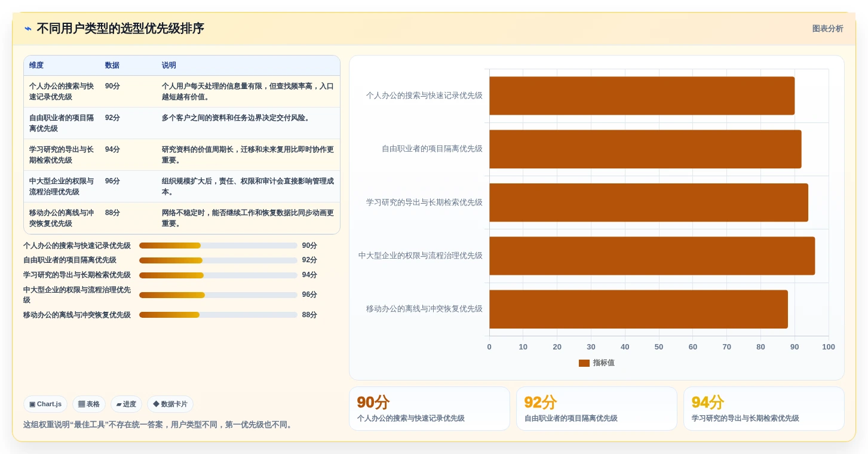Screen dimensions: 868x454
Task: Select the 进度 tag chip
Action: point(126,404)
